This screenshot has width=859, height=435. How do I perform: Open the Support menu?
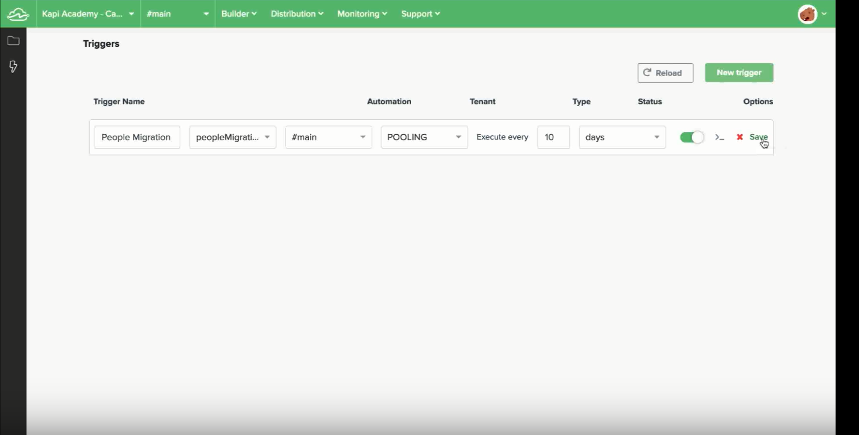pos(420,14)
